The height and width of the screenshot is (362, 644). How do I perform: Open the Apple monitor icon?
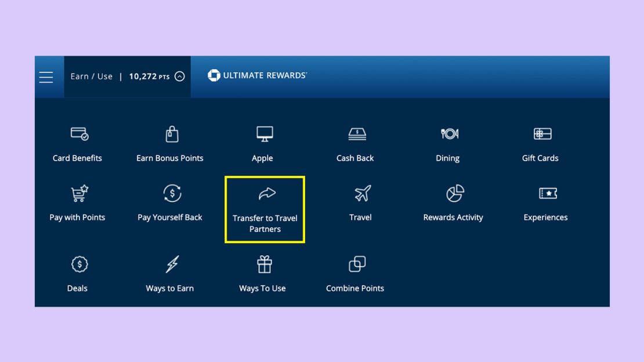coord(265,134)
